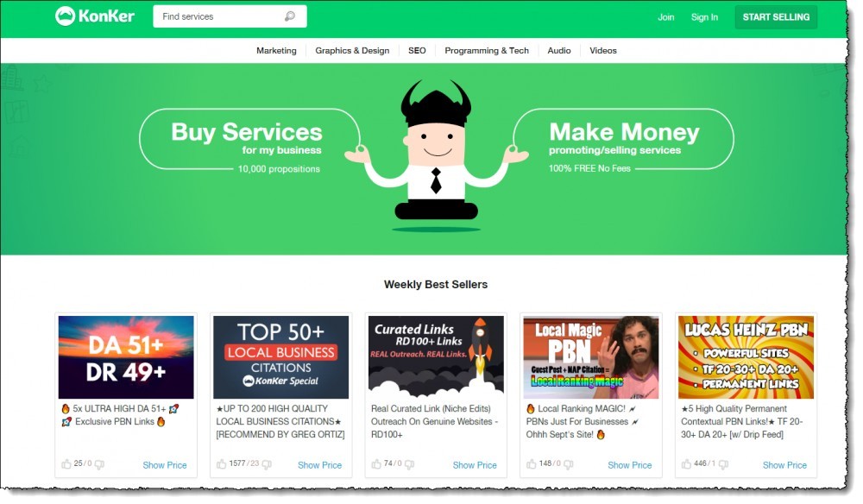Thumbs up the Curated Links listing
This screenshot has width=863, height=504.
pos(376,464)
